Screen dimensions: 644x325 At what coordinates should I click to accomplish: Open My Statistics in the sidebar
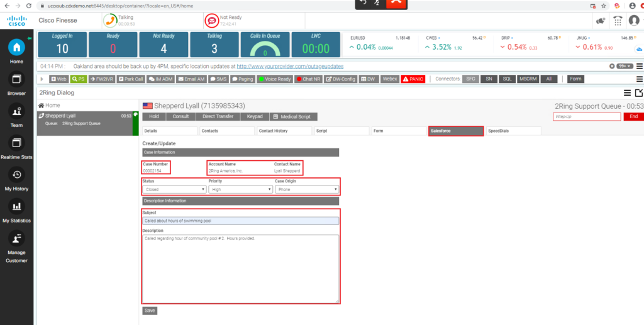point(16,206)
